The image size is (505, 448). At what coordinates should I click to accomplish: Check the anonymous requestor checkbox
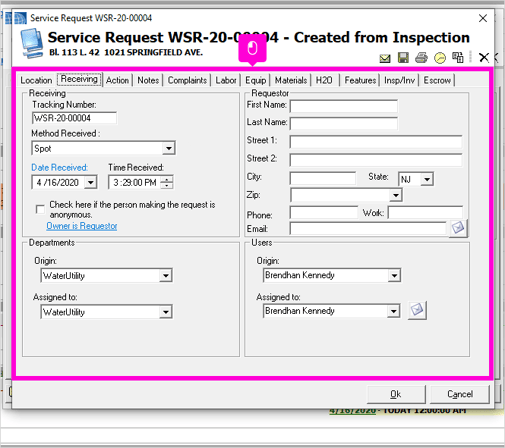40,209
